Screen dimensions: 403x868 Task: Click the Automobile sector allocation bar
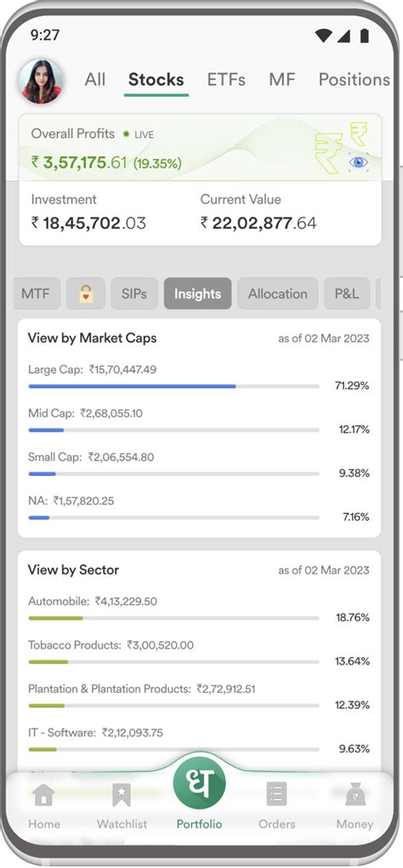173,618
